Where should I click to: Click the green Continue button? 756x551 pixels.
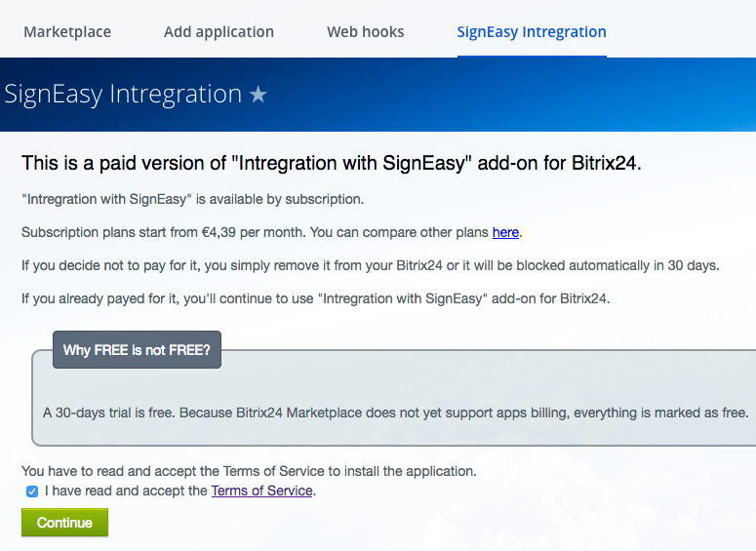[x=64, y=523]
